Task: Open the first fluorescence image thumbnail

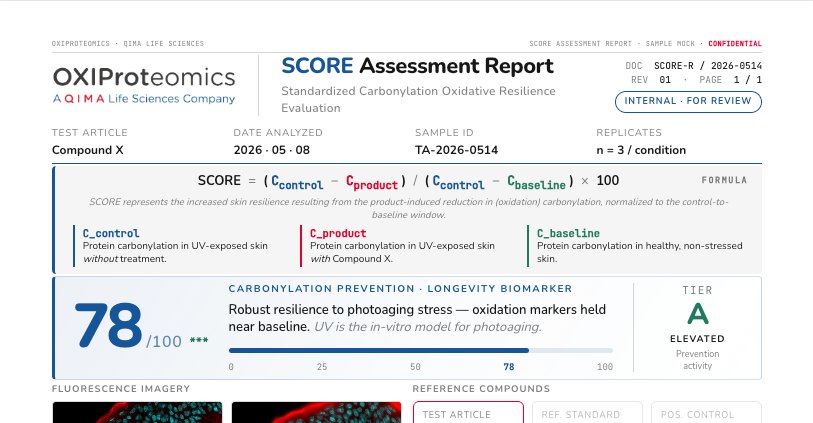Action: click(x=137, y=412)
